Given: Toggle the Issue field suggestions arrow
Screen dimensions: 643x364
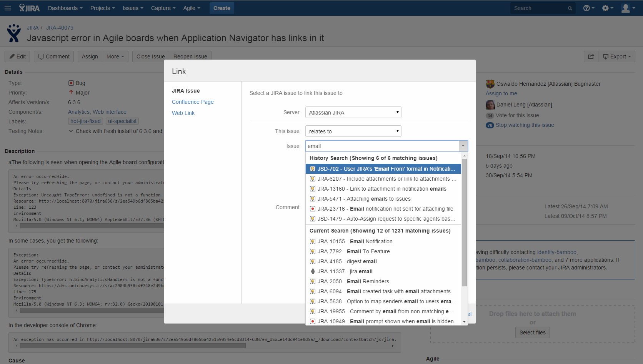Looking at the screenshot, I should click(x=463, y=146).
